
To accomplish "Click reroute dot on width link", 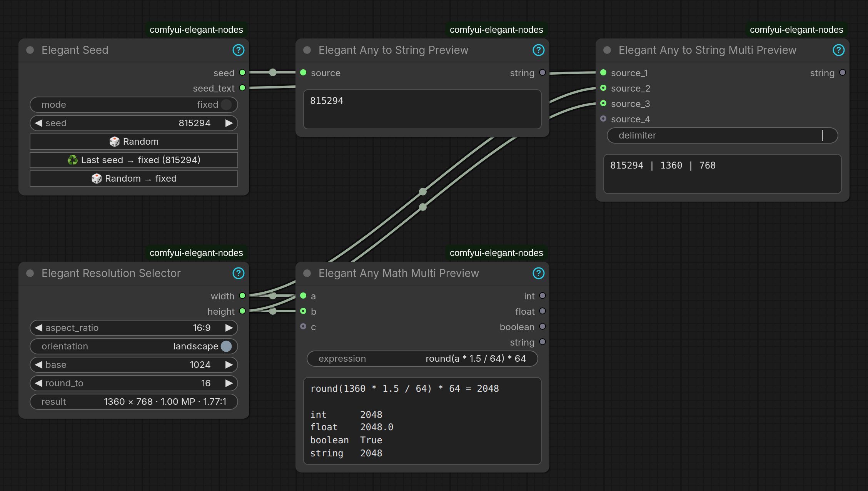I will (x=273, y=296).
